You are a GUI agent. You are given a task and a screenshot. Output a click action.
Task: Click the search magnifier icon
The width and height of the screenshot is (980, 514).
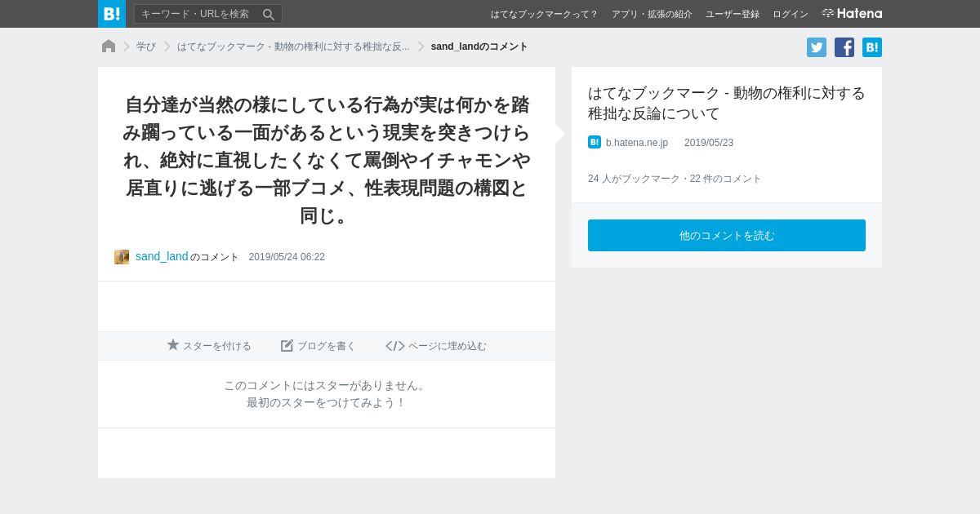pos(269,14)
